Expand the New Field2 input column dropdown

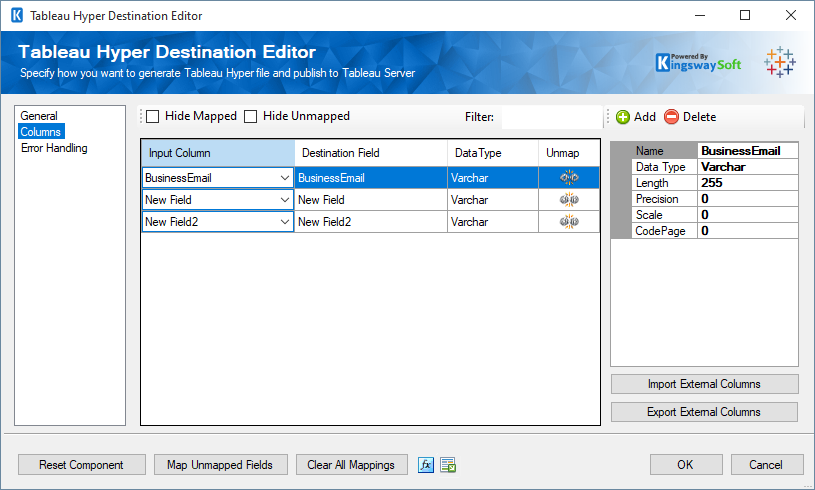click(x=284, y=222)
